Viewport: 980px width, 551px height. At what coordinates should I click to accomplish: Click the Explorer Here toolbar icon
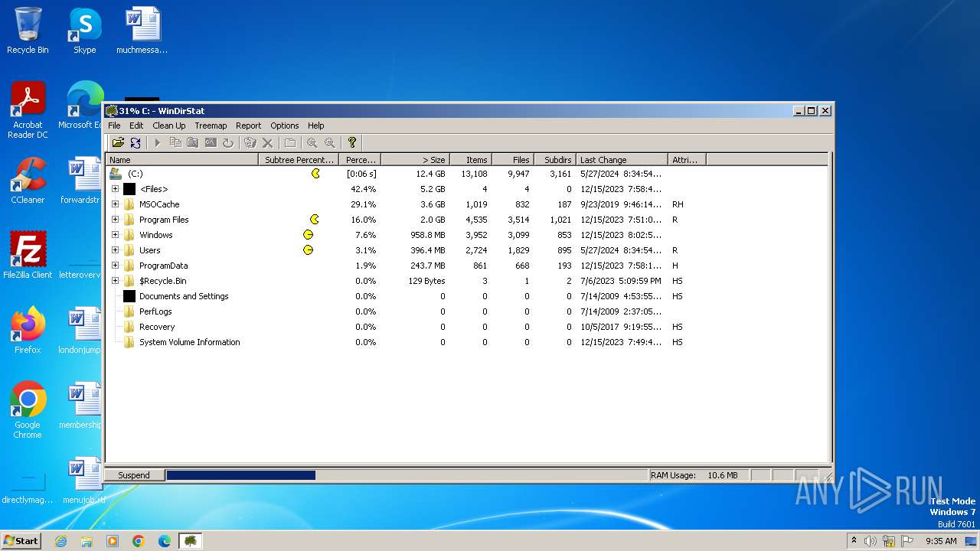193,142
